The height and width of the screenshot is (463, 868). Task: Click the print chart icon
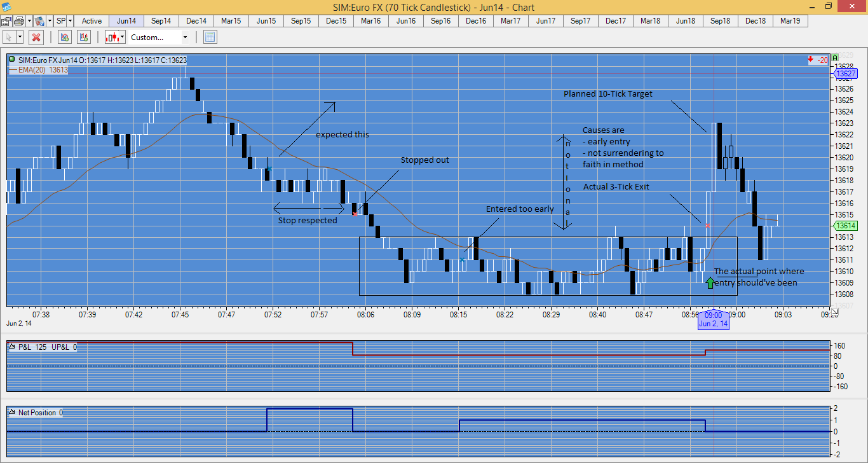click(18, 21)
